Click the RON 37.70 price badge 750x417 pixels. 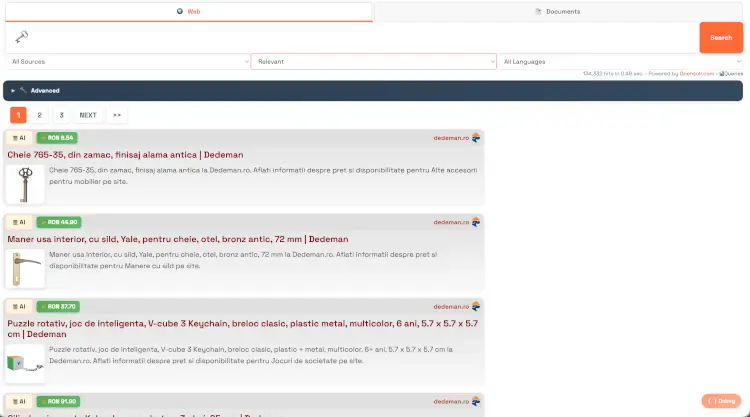click(x=58, y=306)
